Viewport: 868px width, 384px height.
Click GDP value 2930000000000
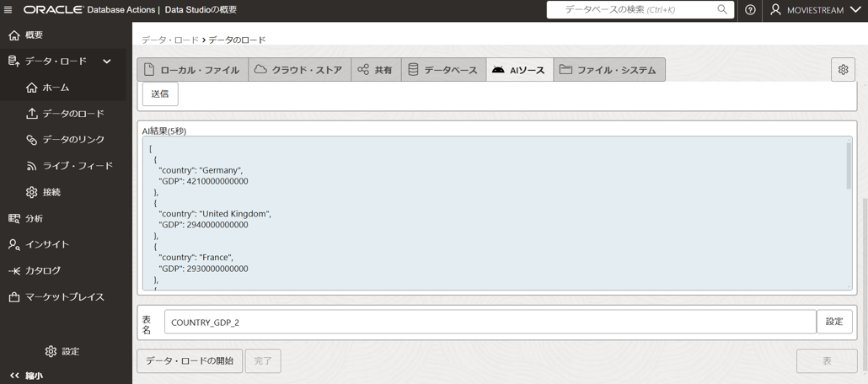coord(217,269)
